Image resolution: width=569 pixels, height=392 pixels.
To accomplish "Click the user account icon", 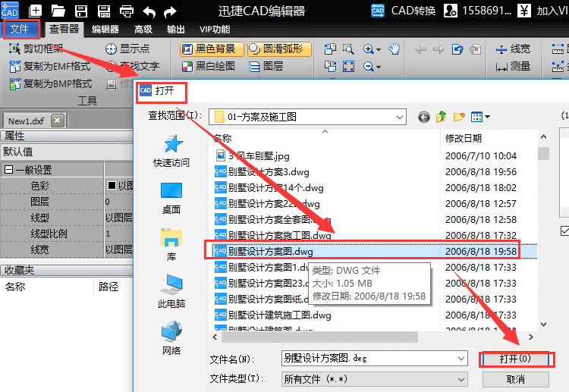I will click(451, 11).
